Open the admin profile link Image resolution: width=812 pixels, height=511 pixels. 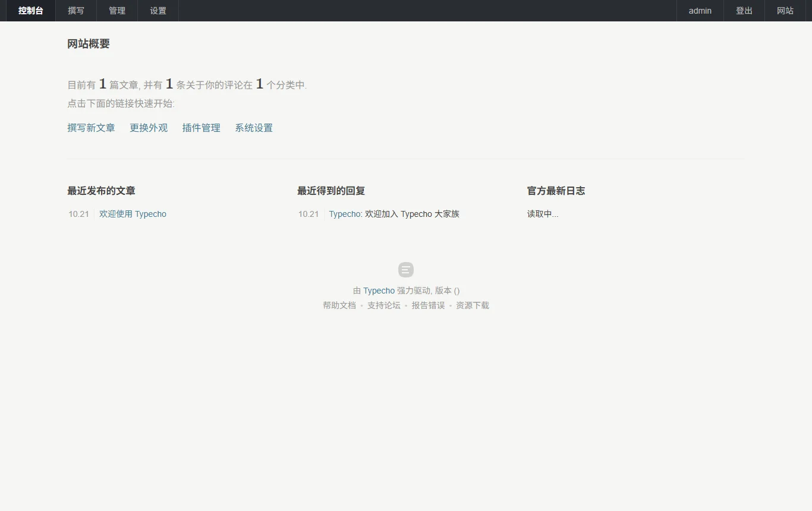pos(700,11)
